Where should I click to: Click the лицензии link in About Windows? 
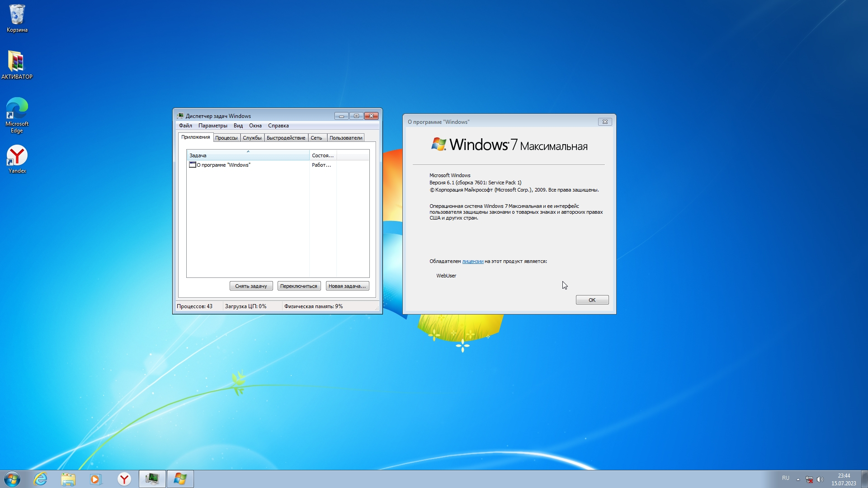472,261
